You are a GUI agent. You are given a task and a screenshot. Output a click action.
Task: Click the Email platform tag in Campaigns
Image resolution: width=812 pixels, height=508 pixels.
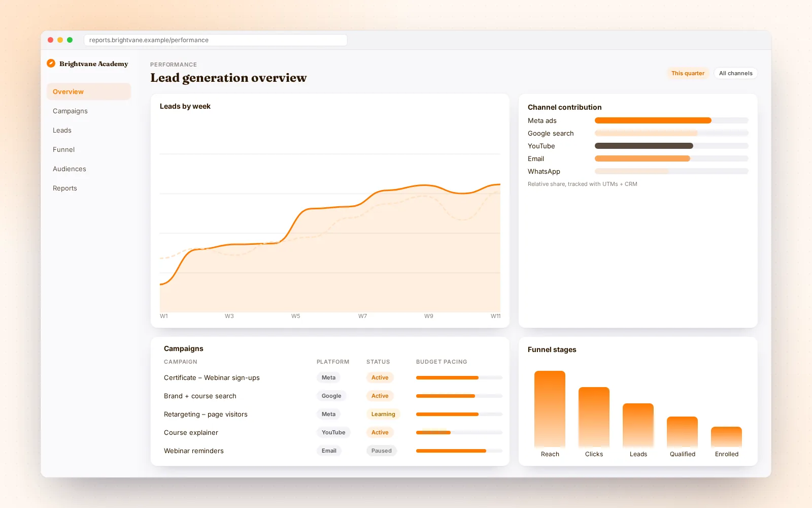click(329, 451)
